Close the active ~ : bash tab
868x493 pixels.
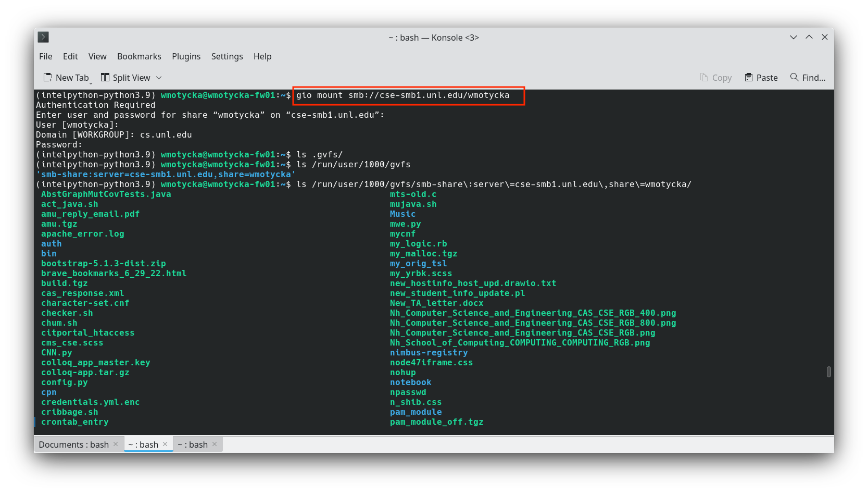point(165,444)
